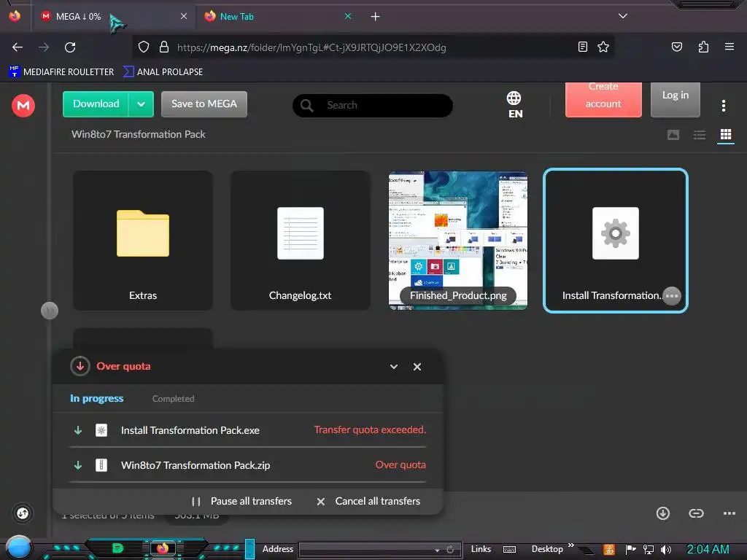
Task: Open the Extras folder
Action: [143, 241]
